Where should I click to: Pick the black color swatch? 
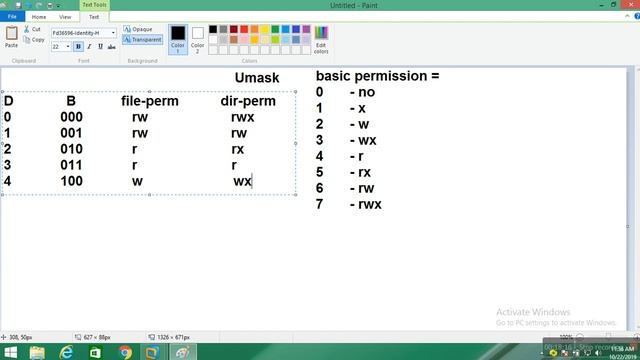tap(213, 29)
